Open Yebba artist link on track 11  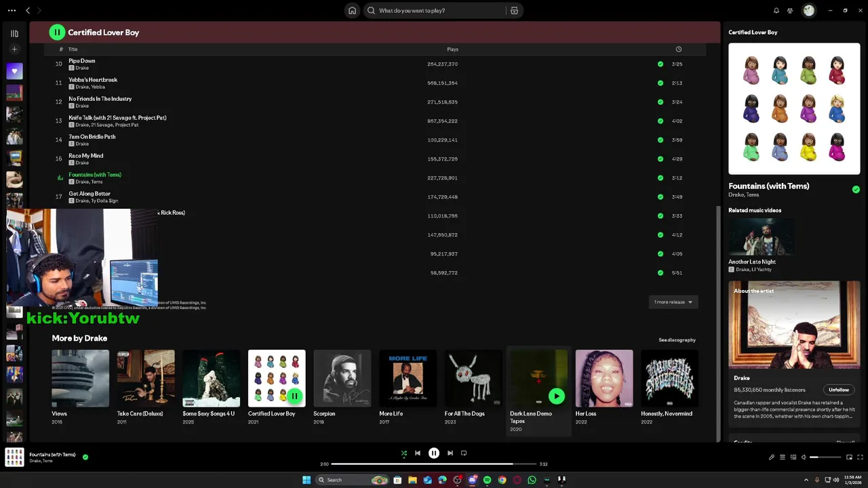coord(98,87)
